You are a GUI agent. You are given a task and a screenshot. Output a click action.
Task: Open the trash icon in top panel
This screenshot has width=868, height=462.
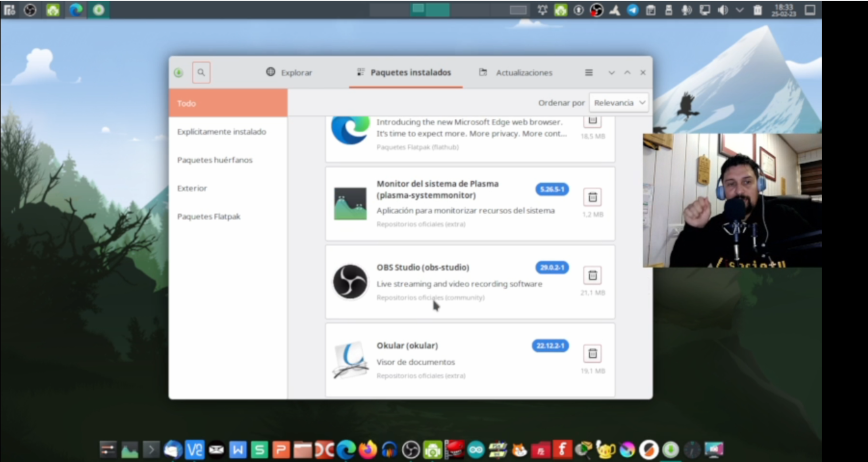point(758,10)
